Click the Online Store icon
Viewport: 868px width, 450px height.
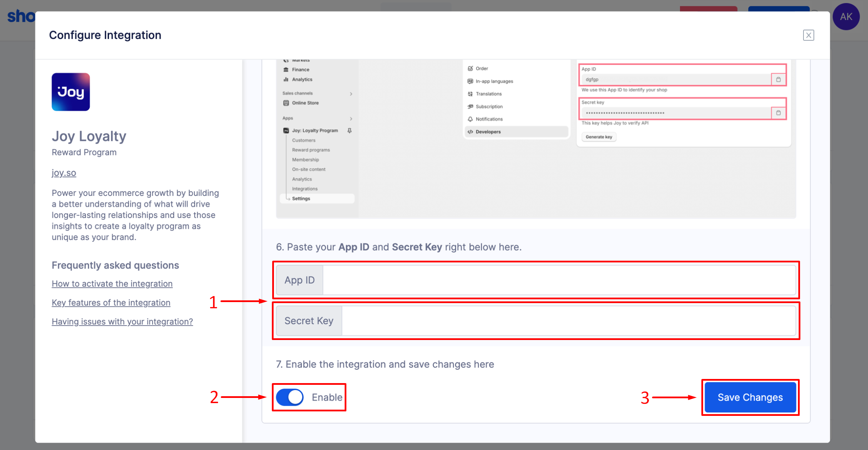(x=286, y=103)
